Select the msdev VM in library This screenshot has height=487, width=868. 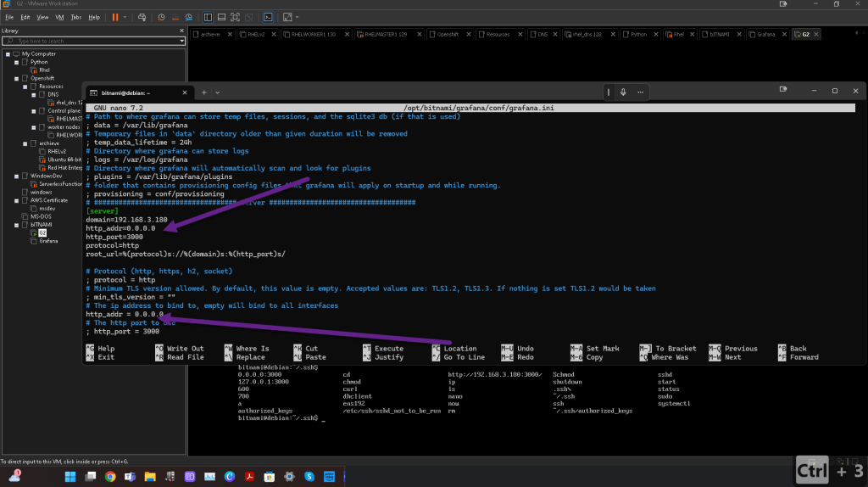[x=47, y=209]
